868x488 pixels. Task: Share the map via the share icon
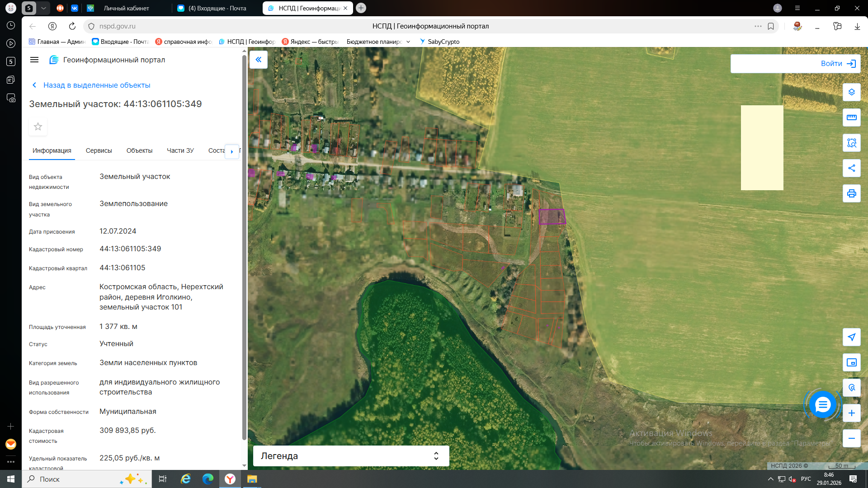pyautogui.click(x=852, y=168)
